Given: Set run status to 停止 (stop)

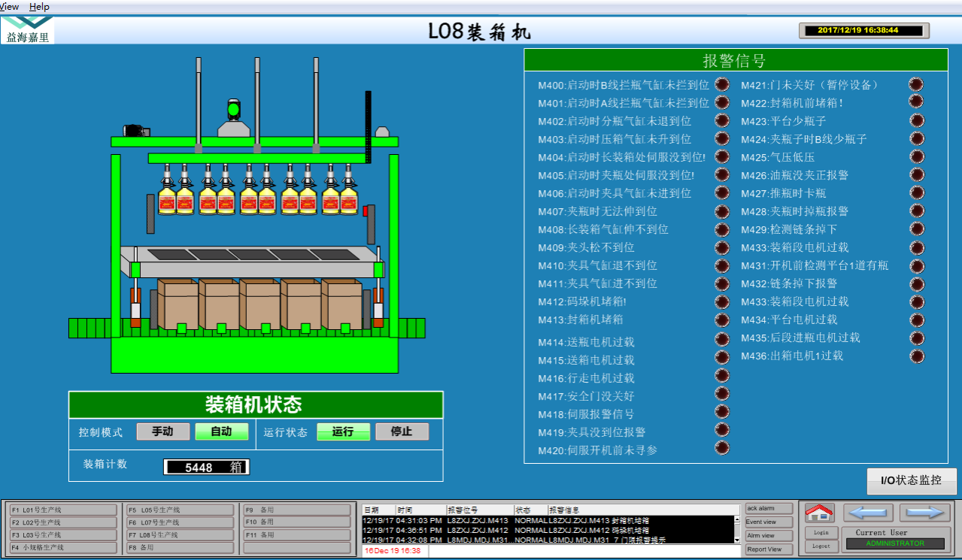Looking at the screenshot, I should pos(402,431).
